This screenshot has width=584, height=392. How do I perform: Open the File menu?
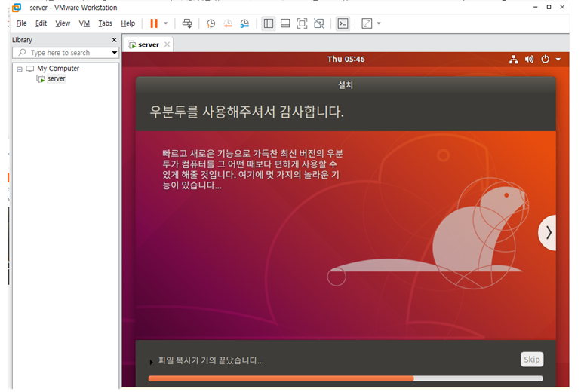pos(21,23)
